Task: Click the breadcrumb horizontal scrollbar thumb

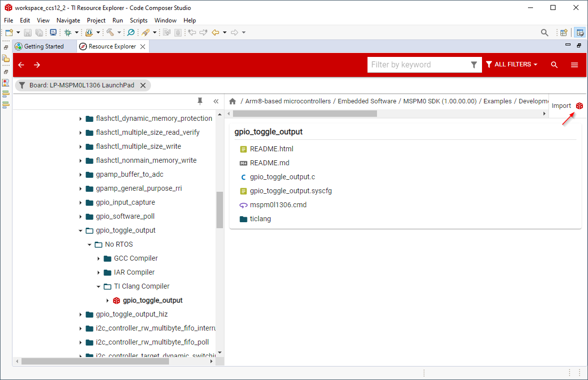Action: click(305, 113)
